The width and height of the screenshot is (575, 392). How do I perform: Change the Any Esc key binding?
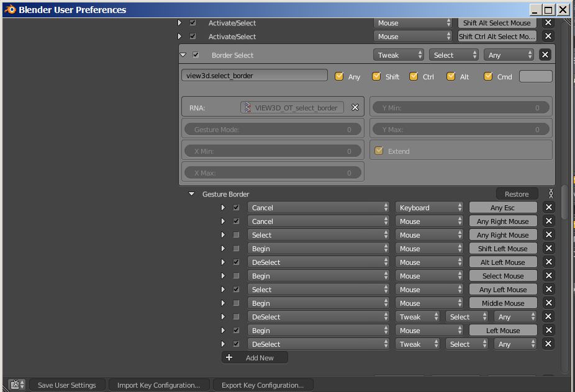(503, 208)
